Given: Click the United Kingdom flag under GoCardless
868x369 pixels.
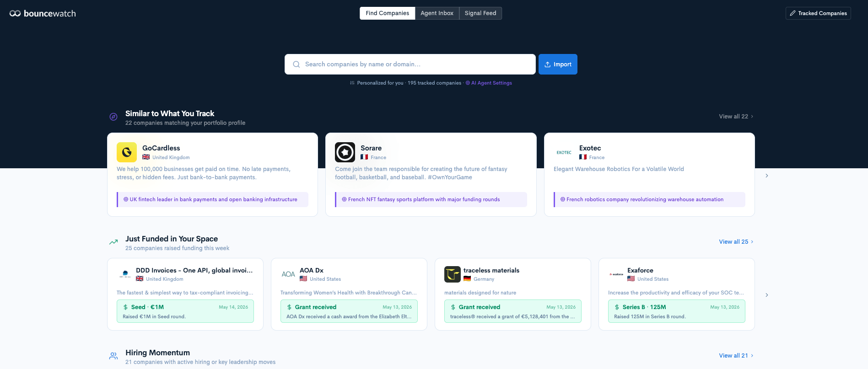Looking at the screenshot, I should click(x=146, y=157).
